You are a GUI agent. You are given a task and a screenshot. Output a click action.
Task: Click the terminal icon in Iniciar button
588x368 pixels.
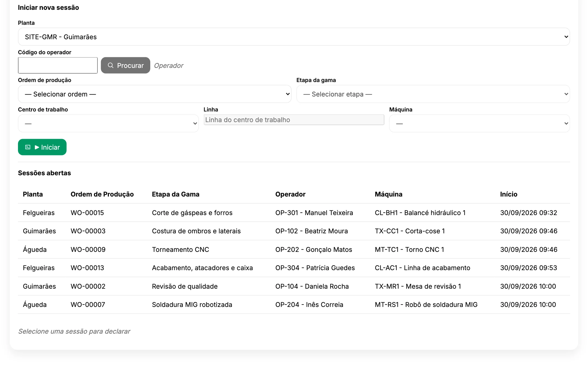28,147
